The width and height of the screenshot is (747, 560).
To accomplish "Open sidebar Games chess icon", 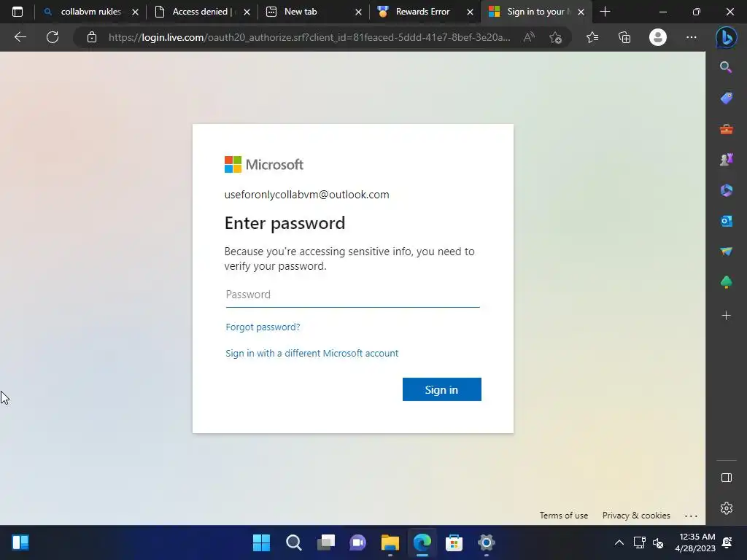I will (x=726, y=160).
